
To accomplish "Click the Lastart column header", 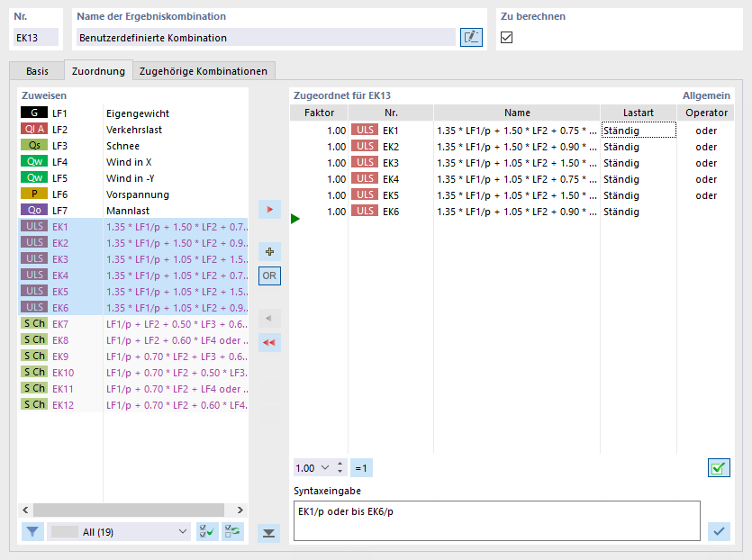I will coord(639,113).
